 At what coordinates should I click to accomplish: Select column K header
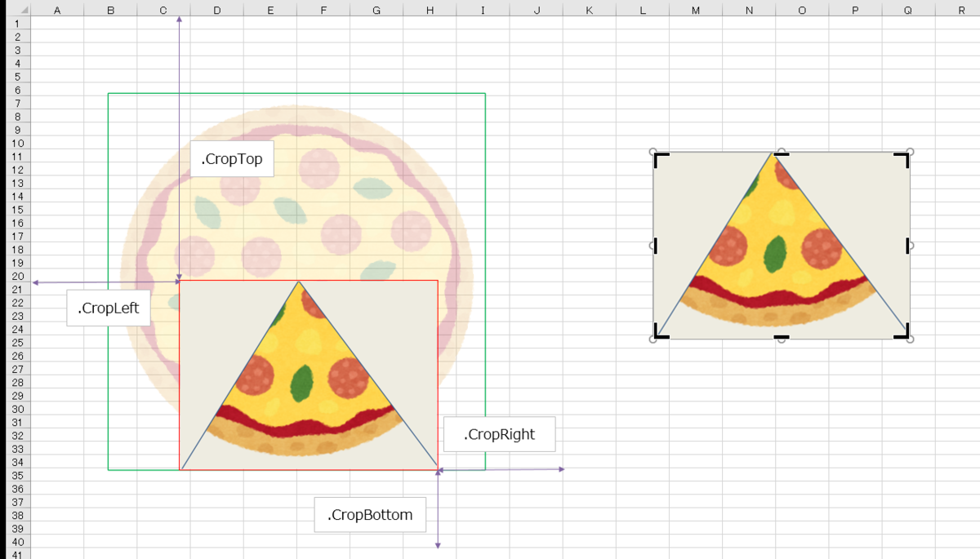tap(590, 10)
